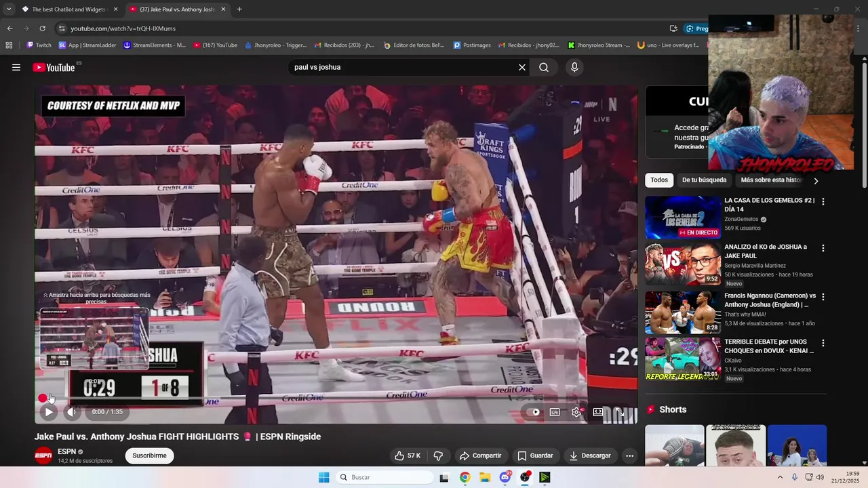Toggle subtitles on the player

[x=555, y=411]
